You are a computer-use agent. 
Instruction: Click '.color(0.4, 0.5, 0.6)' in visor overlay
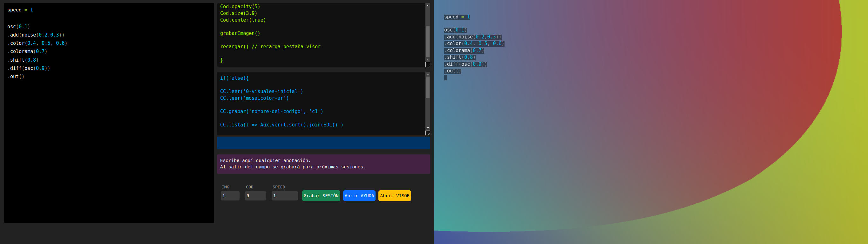click(x=474, y=44)
